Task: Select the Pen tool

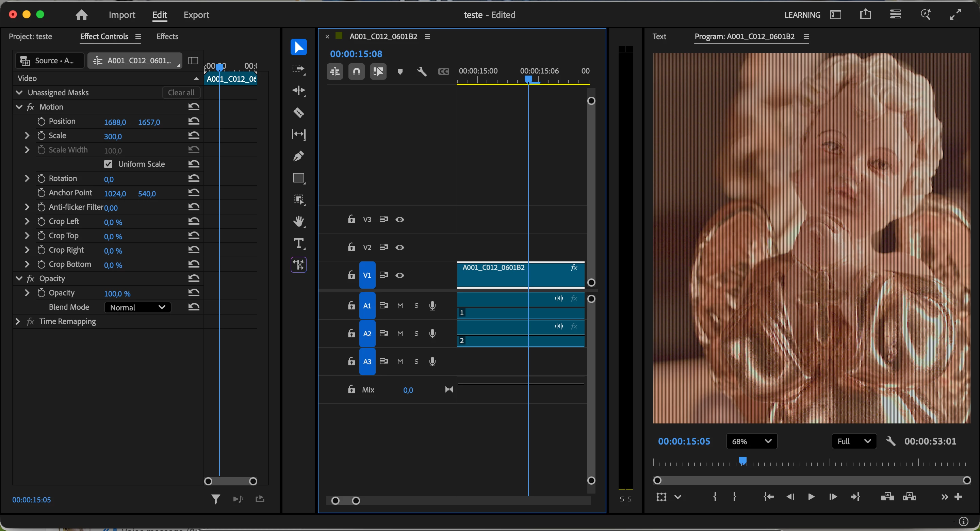Action: click(x=299, y=156)
